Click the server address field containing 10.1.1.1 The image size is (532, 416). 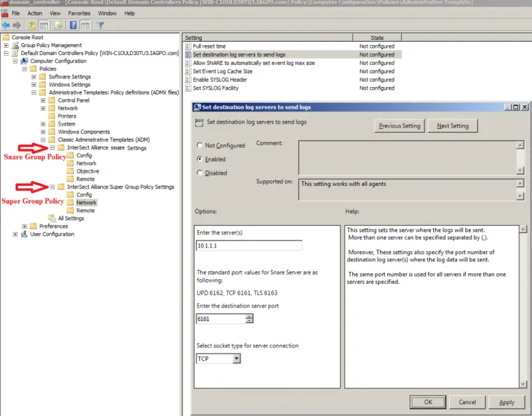[249, 245]
